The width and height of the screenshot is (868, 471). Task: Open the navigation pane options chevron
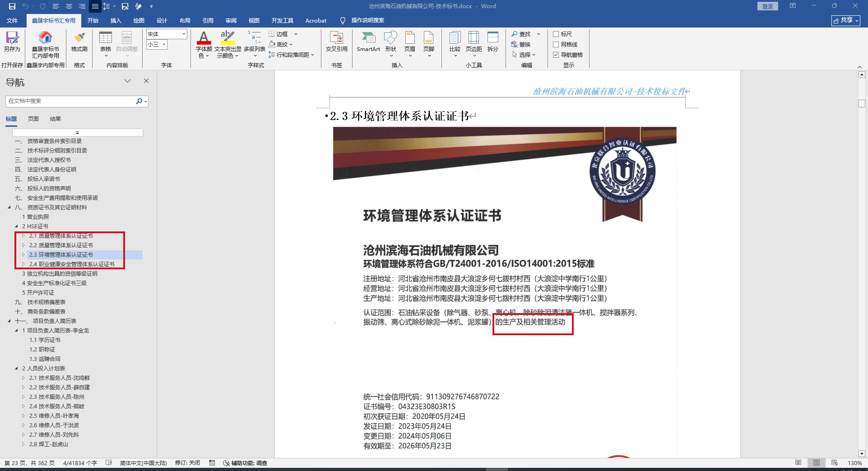127,81
